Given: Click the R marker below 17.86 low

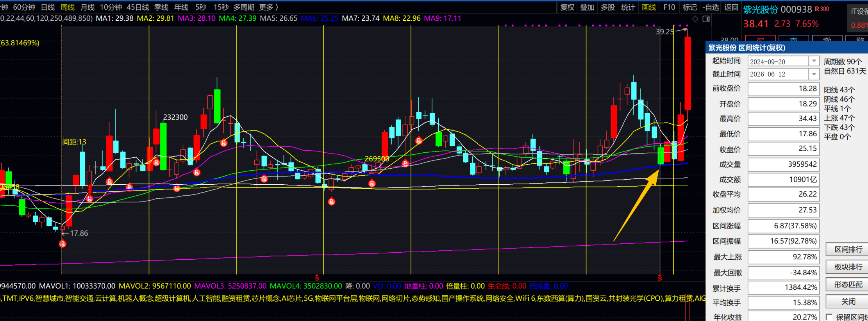Looking at the screenshot, I should [63, 244].
